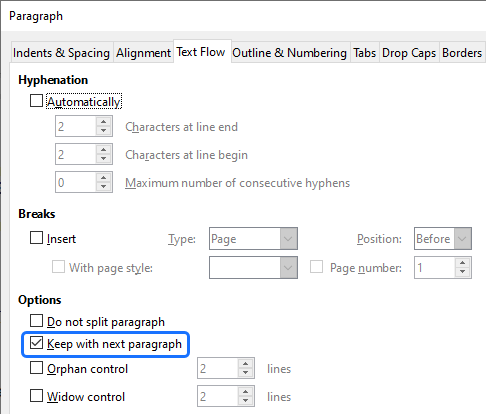Viewport: 486px width, 414px height.
Task: Turn on Orphan control
Action: pos(36,368)
